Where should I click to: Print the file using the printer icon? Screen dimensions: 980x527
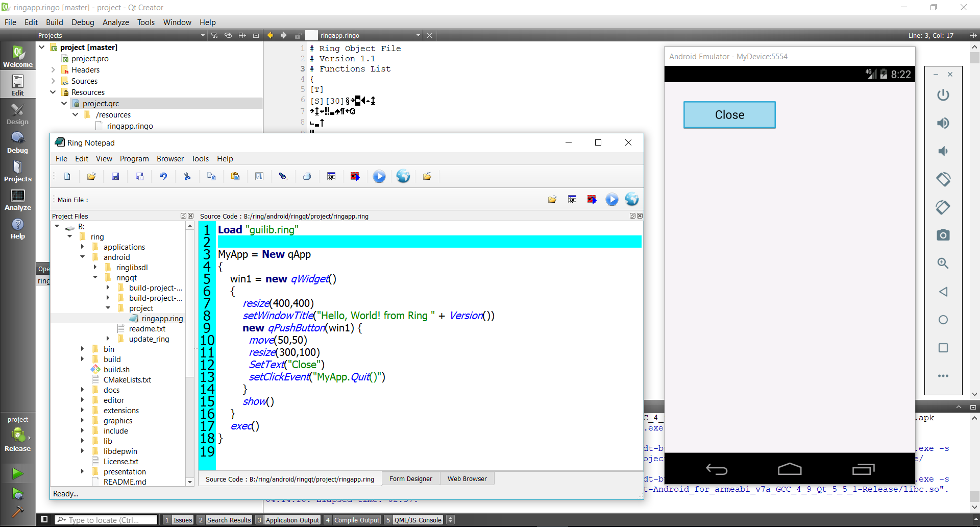(x=307, y=176)
